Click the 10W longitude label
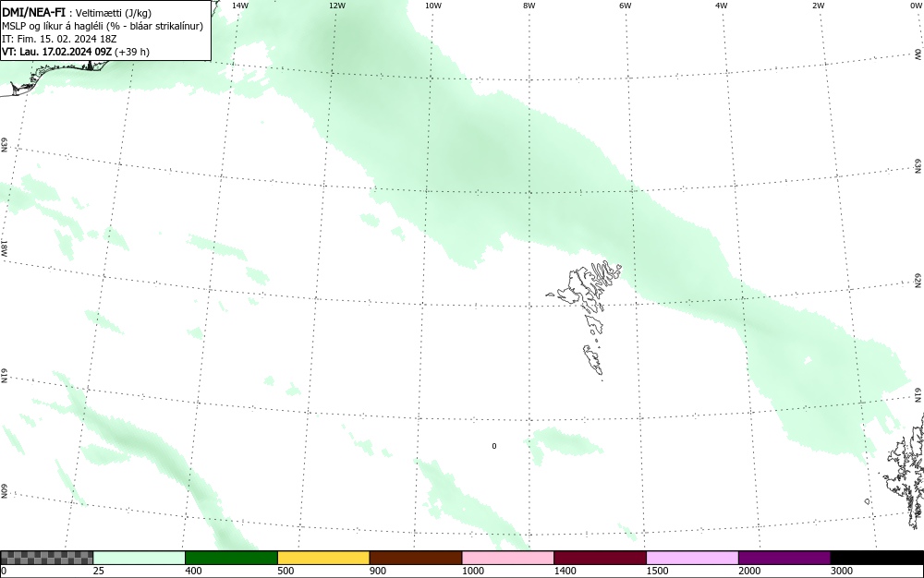Image resolution: width=924 pixels, height=578 pixels. click(433, 6)
